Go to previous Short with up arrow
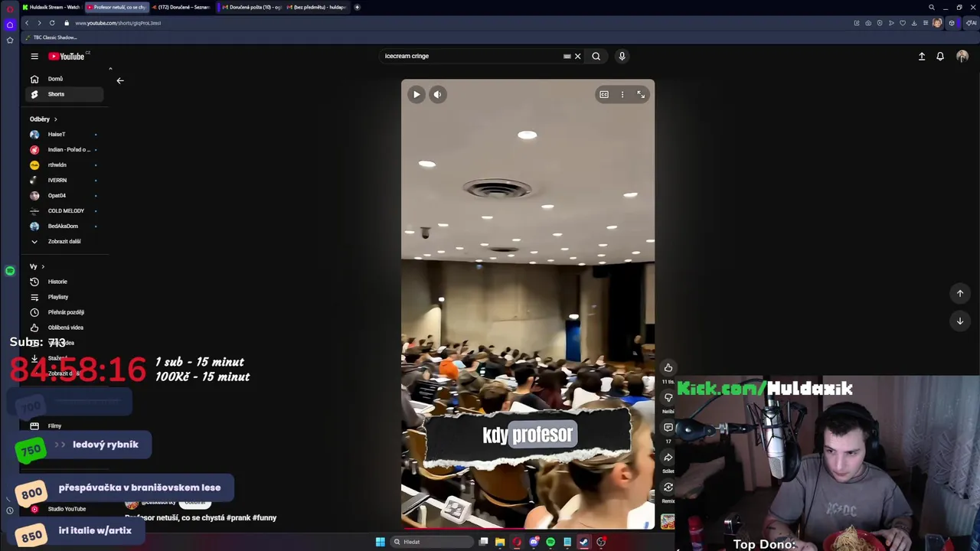980x551 pixels. pyautogui.click(x=960, y=293)
